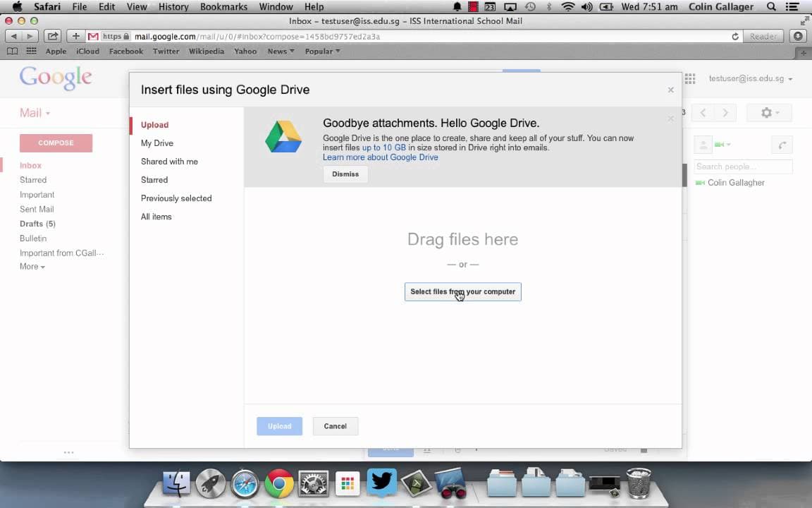This screenshot has height=508, width=812.
Task: Click the Search people field
Action: coord(743,167)
